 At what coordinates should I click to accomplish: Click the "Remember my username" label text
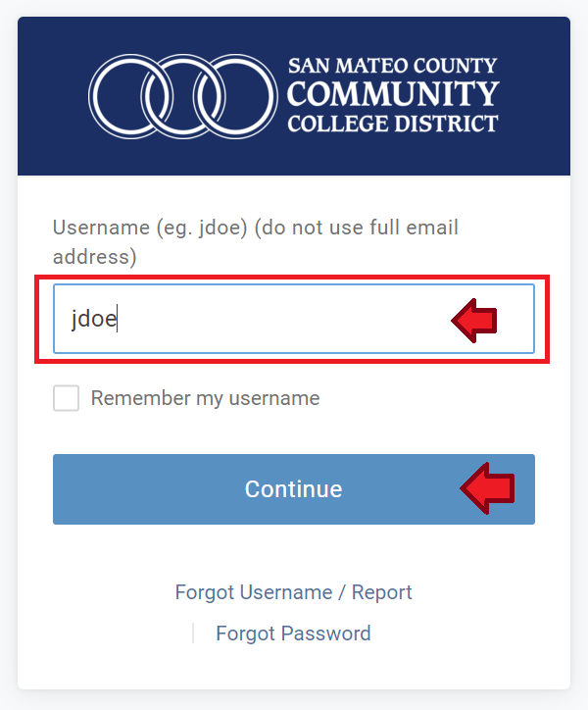(205, 398)
